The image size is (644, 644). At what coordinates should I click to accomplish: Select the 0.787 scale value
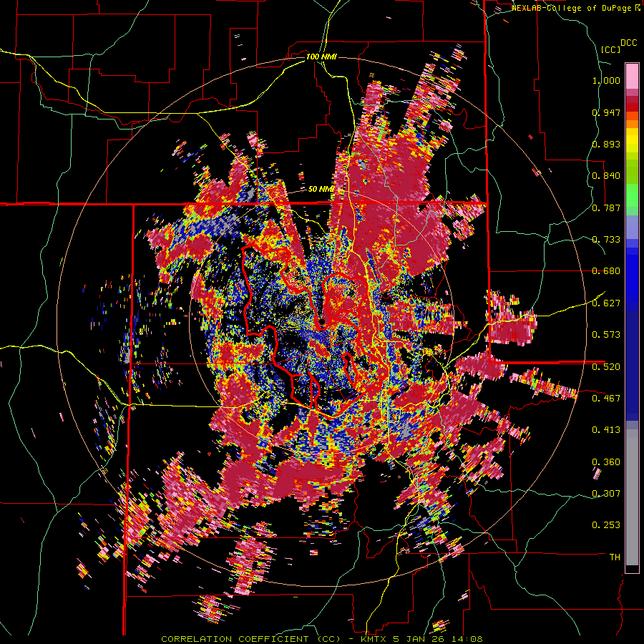[x=606, y=208]
